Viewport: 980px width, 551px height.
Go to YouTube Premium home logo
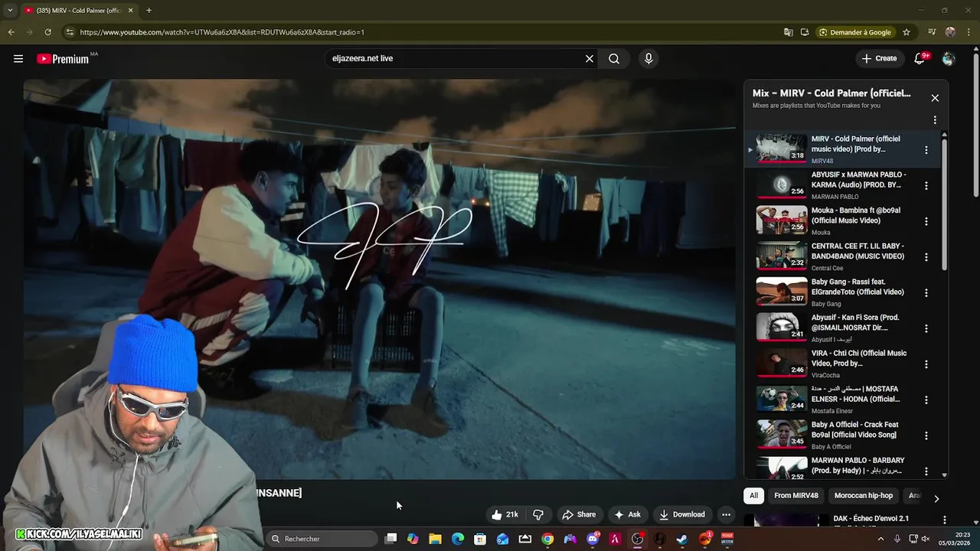click(x=63, y=59)
